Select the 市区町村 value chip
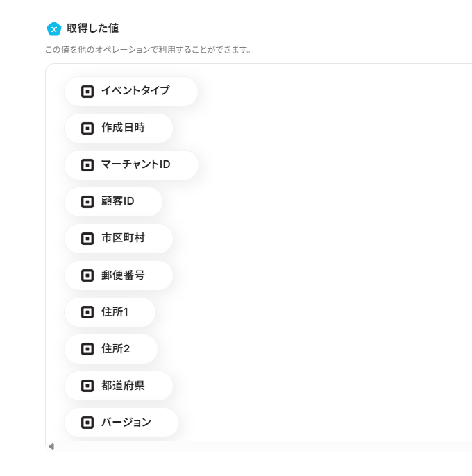The height and width of the screenshot is (476, 472). tap(119, 239)
